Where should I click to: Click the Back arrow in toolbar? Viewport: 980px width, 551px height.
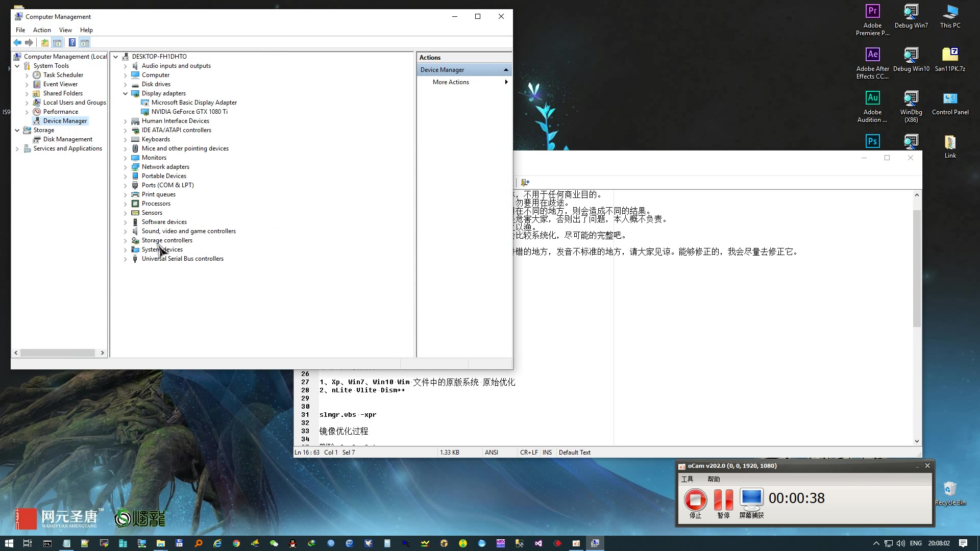[17, 43]
